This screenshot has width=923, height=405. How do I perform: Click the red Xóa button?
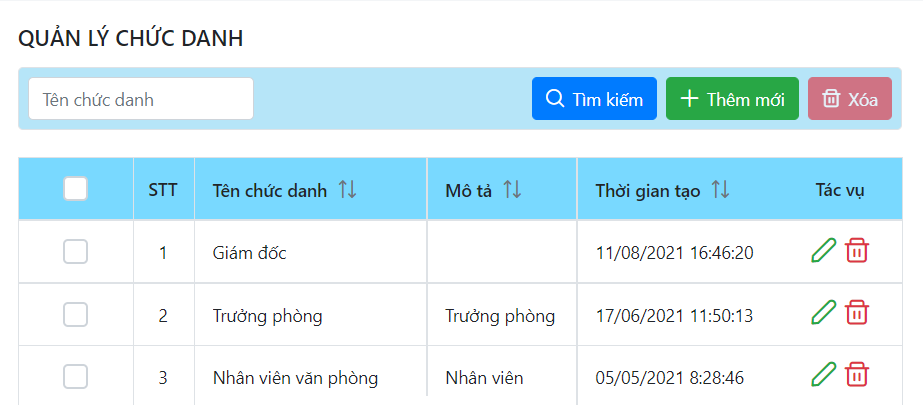point(849,99)
